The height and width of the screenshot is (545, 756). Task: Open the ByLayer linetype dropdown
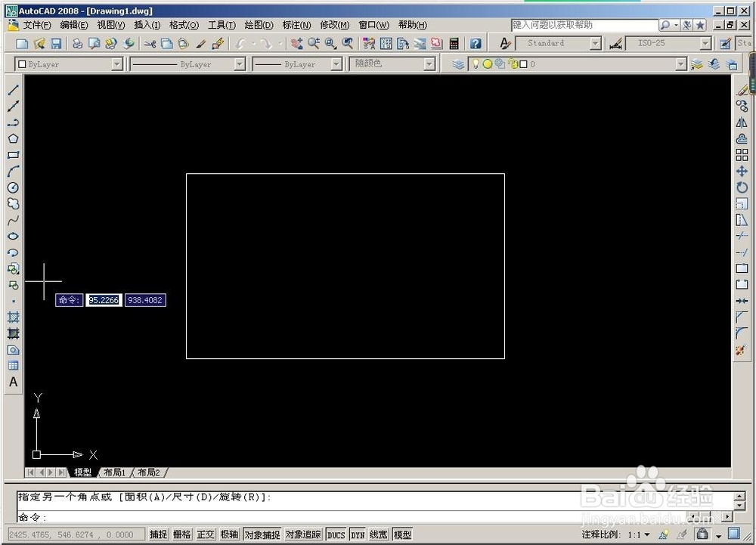pyautogui.click(x=240, y=64)
